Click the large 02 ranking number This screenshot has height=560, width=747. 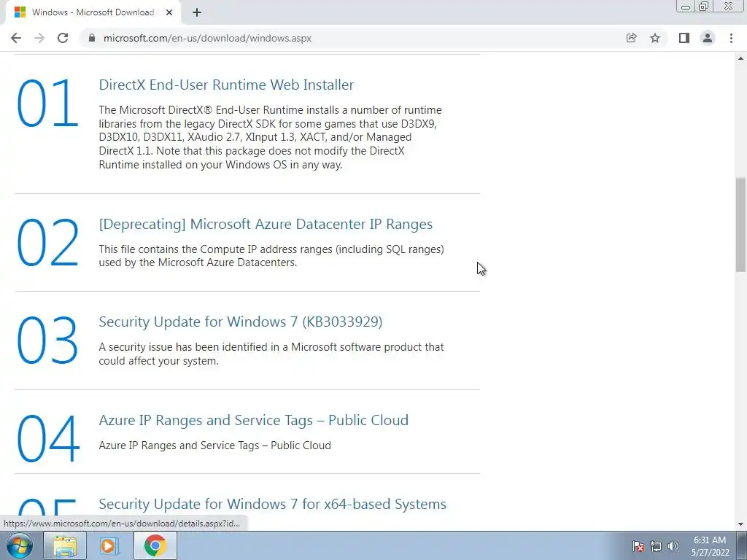click(47, 242)
